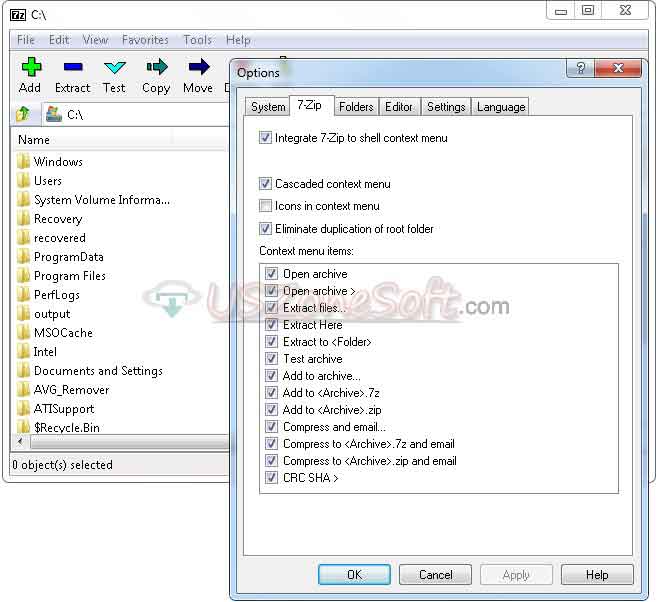Click the AVG_Remover folder icon

pos(23,390)
